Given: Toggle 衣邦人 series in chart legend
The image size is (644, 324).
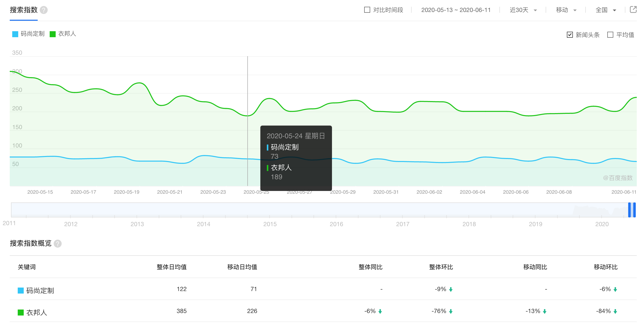Looking at the screenshot, I should 63,34.
